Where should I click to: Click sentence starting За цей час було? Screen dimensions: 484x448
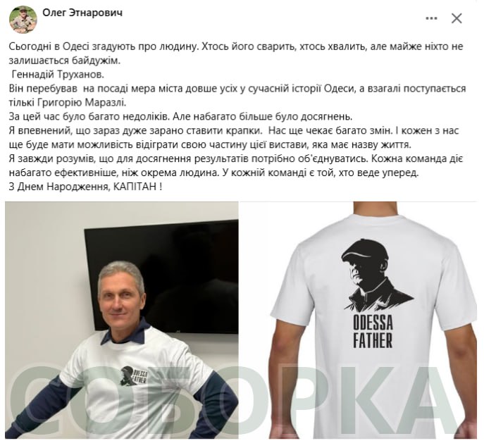(180, 117)
